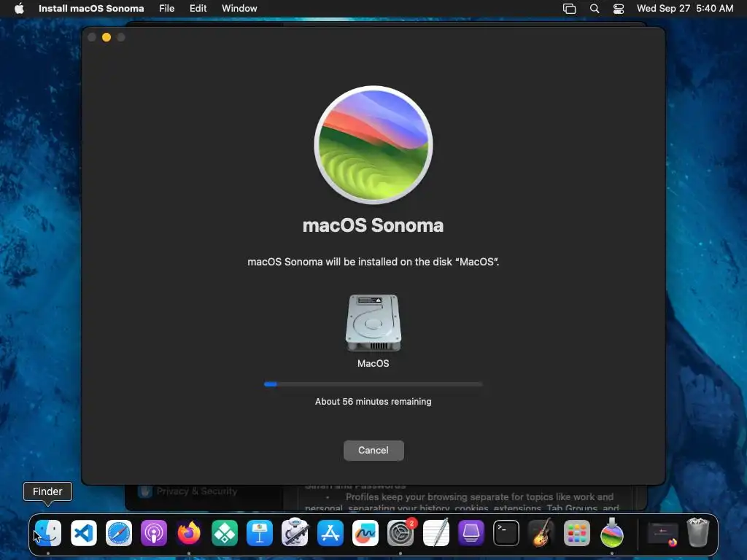The height and width of the screenshot is (560, 747).
Task: Open System Settings with badge in the Dock
Action: [400, 533]
